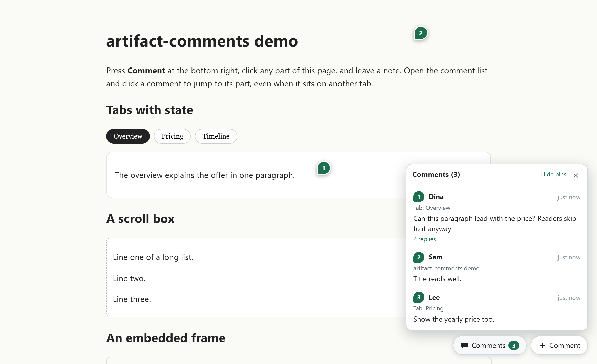Image resolution: width=597 pixels, height=364 pixels.
Task: Click the green 3 count badge on Comments button
Action: pos(514,345)
